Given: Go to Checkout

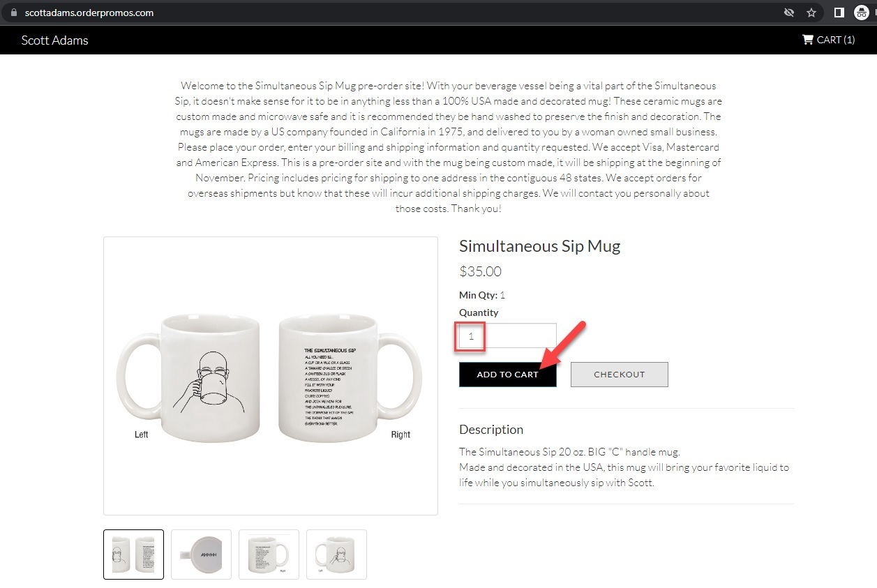Looking at the screenshot, I should (x=620, y=375).
